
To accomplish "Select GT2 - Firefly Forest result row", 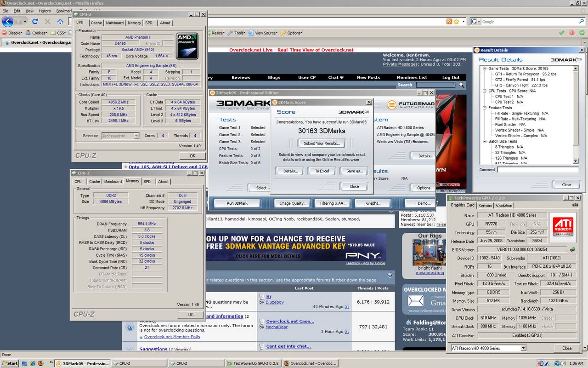I will [520, 80].
